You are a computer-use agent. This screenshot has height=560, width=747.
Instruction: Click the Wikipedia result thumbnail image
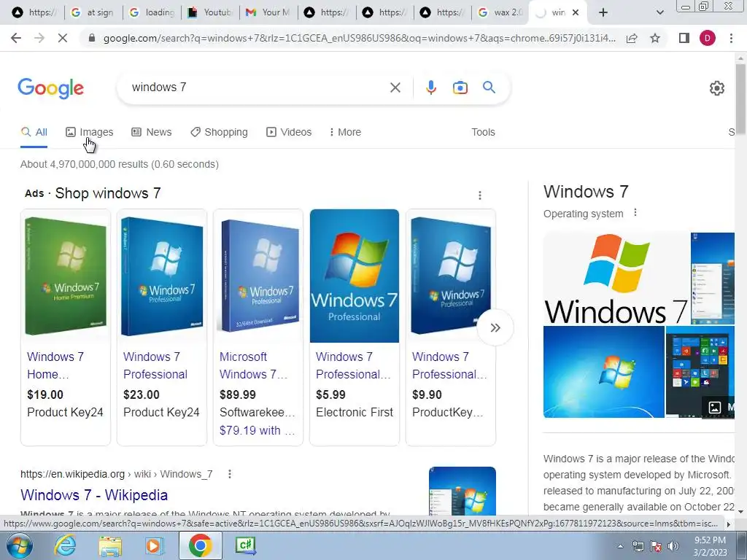pos(462,491)
